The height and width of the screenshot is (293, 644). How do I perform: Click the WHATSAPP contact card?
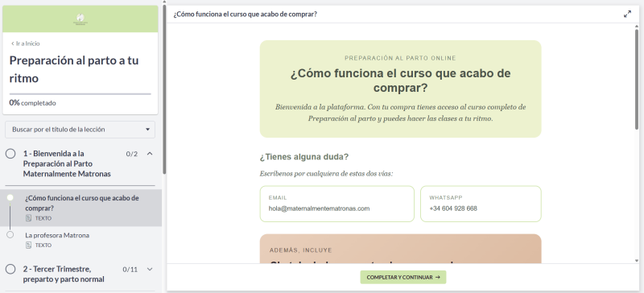pyautogui.click(x=481, y=204)
